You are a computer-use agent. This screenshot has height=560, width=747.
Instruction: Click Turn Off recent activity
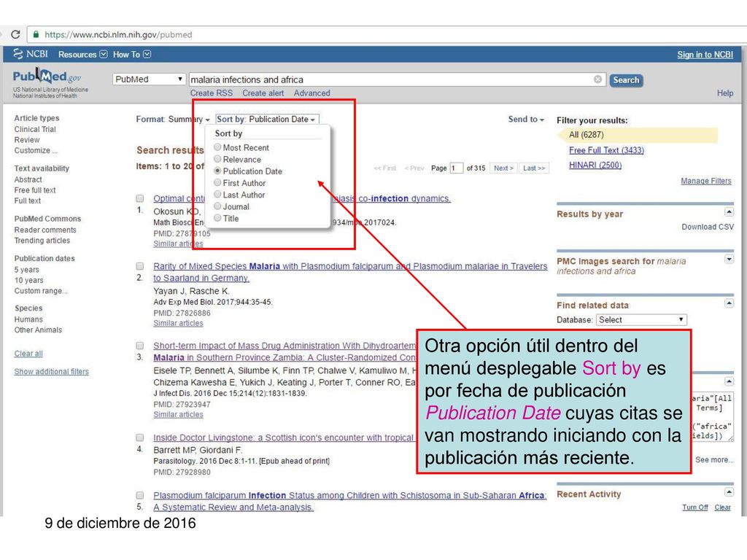pos(694,507)
